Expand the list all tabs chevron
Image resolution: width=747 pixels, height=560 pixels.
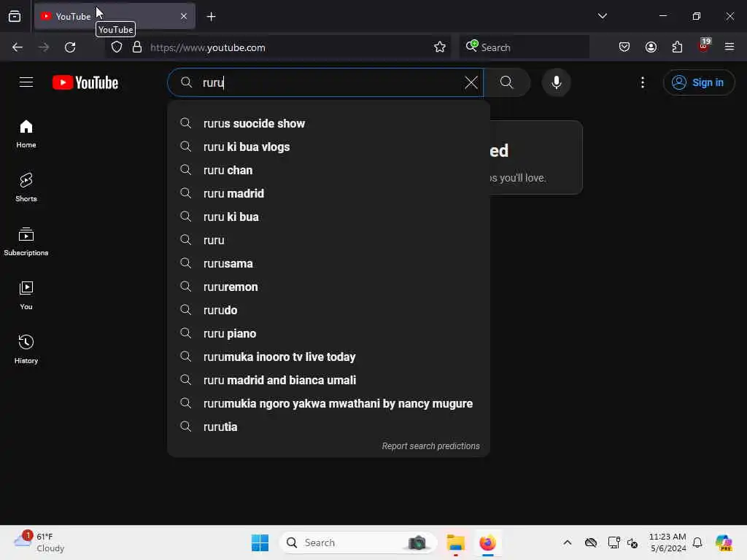coord(602,16)
